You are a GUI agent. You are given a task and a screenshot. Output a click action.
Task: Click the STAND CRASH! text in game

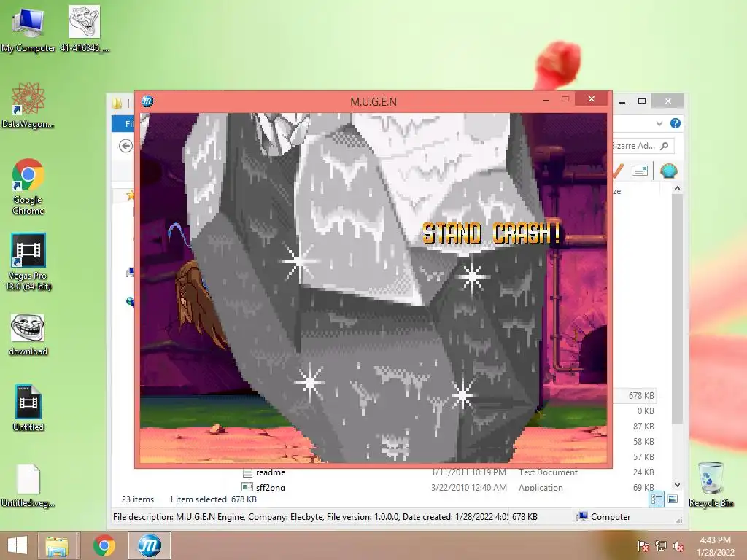pos(491,233)
